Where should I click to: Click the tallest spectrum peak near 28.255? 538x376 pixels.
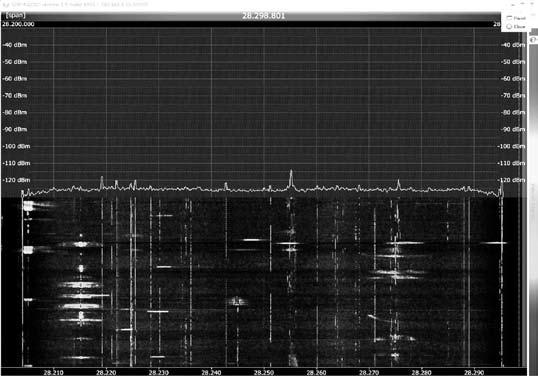click(x=291, y=178)
